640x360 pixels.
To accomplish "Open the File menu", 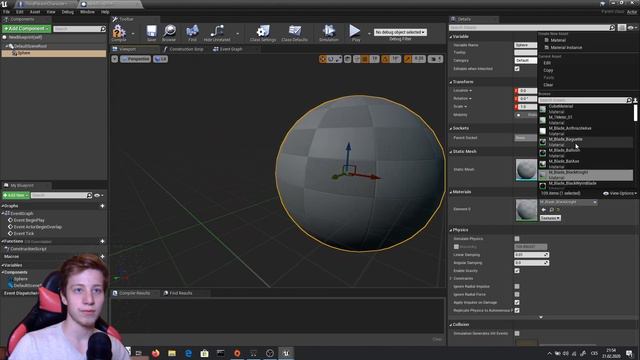I will (7, 12).
